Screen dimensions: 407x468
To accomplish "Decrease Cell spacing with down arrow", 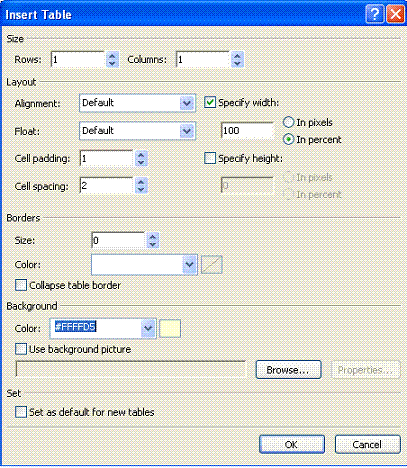I will (141, 190).
